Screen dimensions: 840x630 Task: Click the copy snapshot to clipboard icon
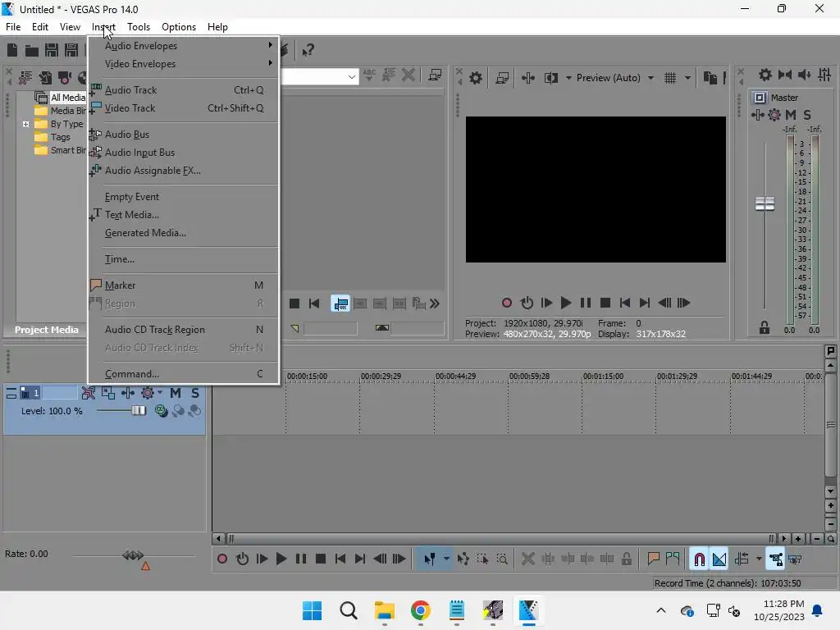pyautogui.click(x=710, y=78)
